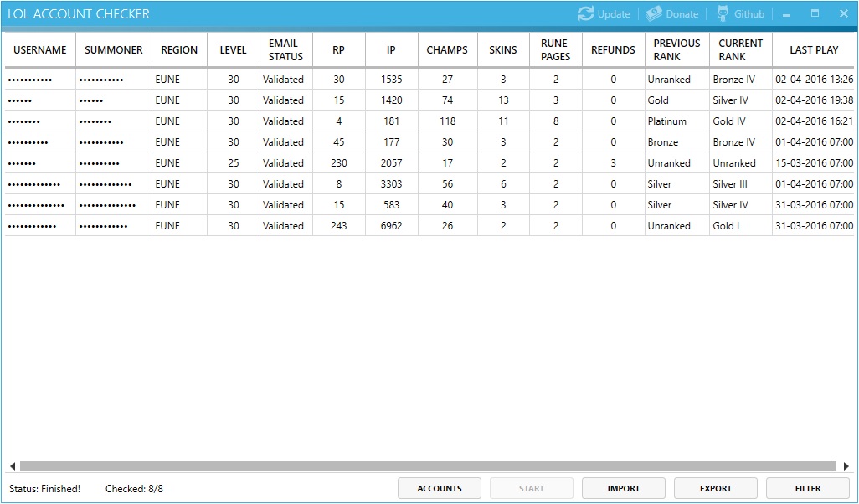
Task: Click the last play 02-04-2016 16:21 cell
Action: pyautogui.click(x=814, y=121)
